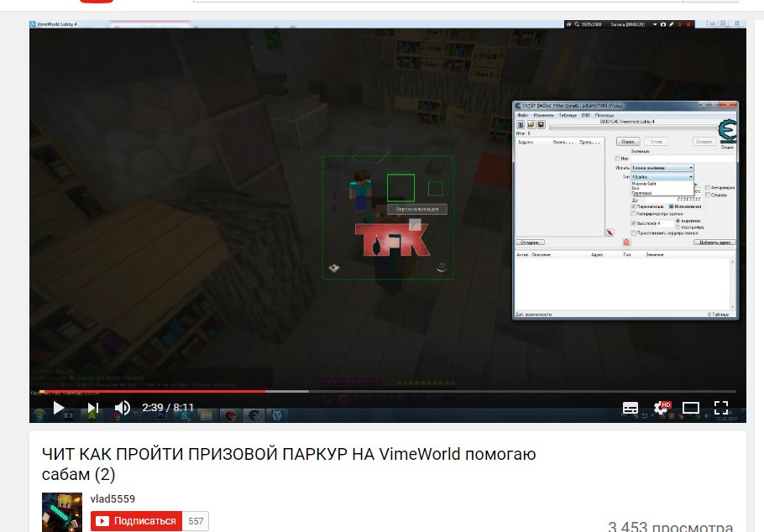Click the Добавить адрес button
764x532 pixels.
(714, 243)
